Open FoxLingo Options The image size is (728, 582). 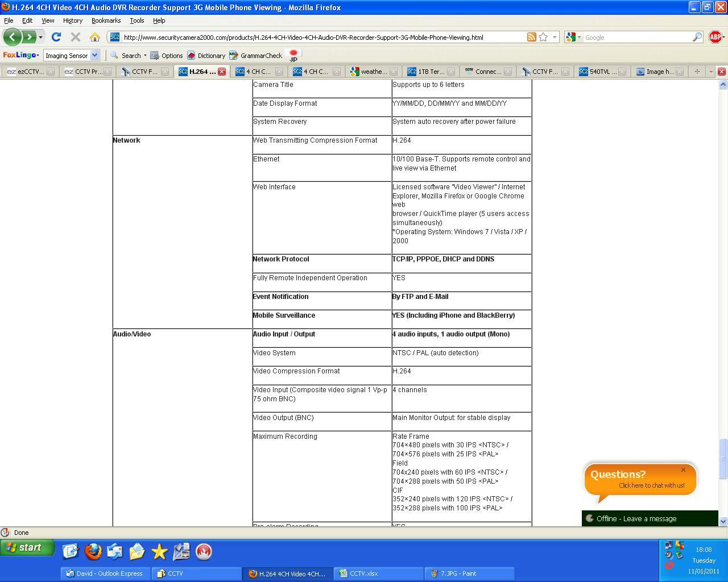[166, 56]
